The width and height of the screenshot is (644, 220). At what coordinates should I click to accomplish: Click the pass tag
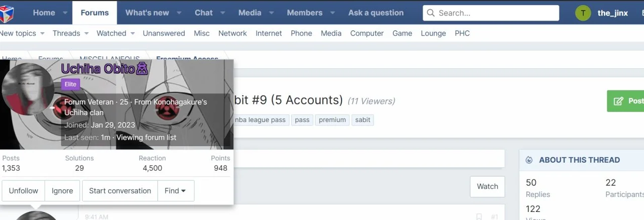[302, 120]
